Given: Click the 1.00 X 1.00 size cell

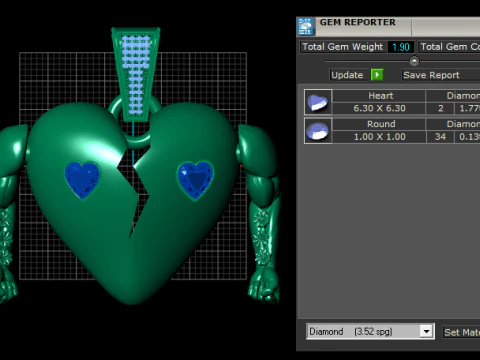Looking at the screenshot, I should (379, 137).
